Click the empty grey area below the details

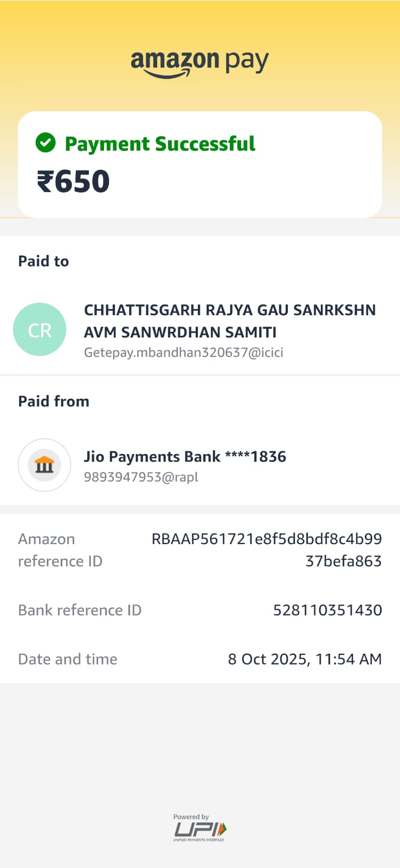click(199, 749)
